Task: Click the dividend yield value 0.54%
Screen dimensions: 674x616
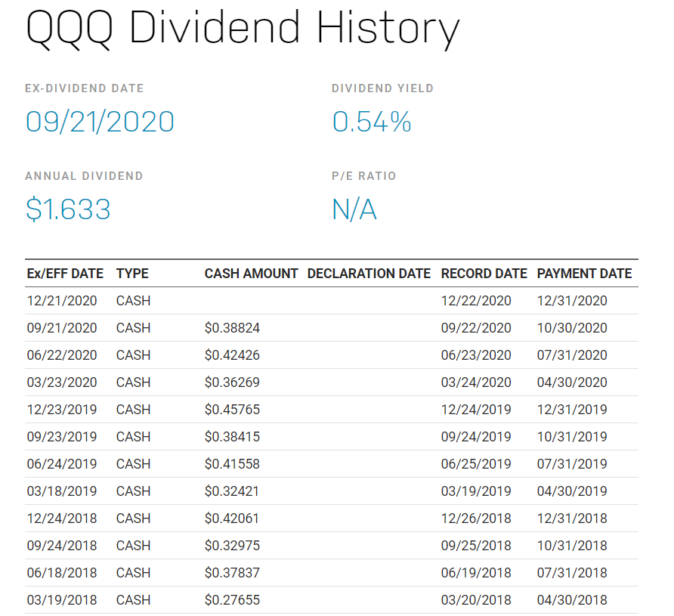Action: [372, 122]
